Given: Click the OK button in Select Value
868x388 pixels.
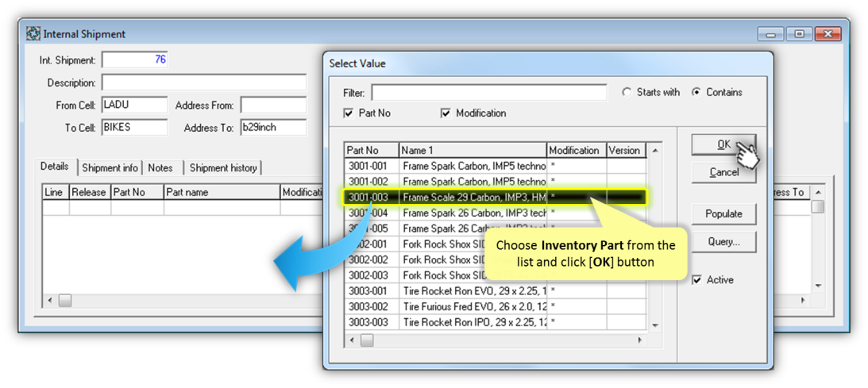Looking at the screenshot, I should pyautogui.click(x=723, y=144).
